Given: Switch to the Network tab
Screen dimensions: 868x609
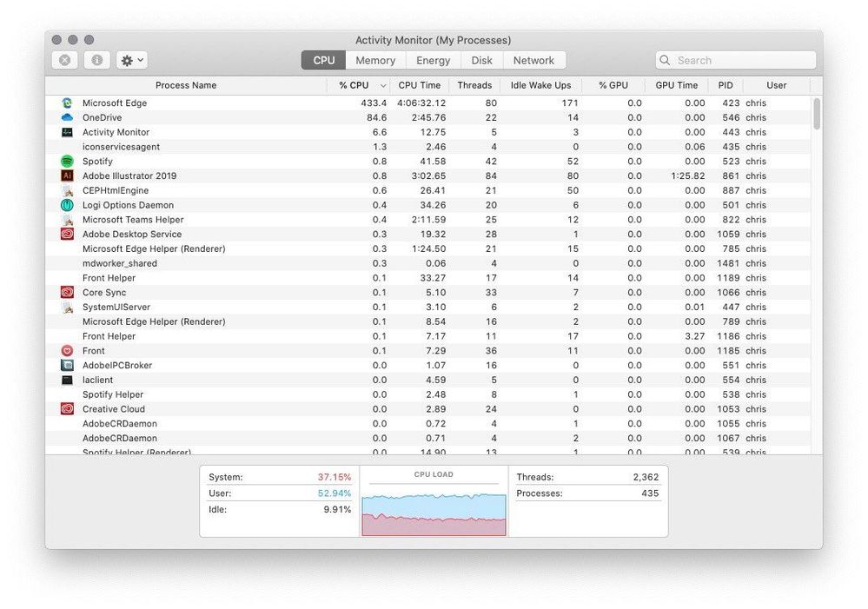Looking at the screenshot, I should point(533,60).
